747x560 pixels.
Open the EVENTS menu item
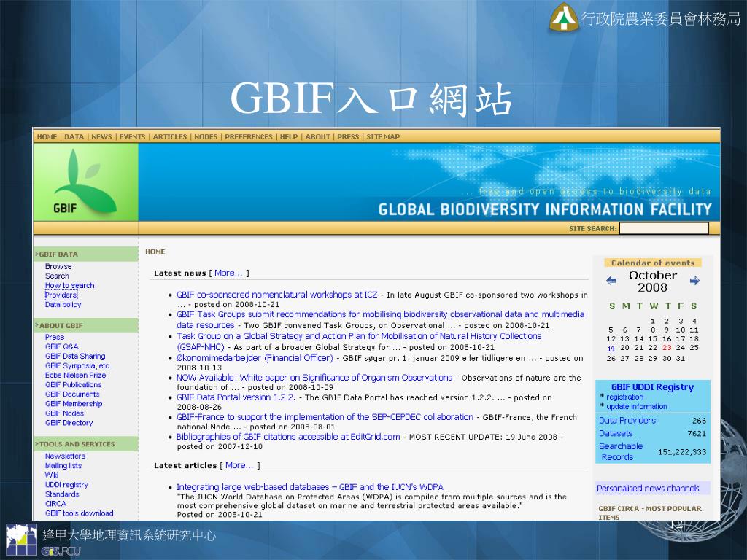point(132,136)
